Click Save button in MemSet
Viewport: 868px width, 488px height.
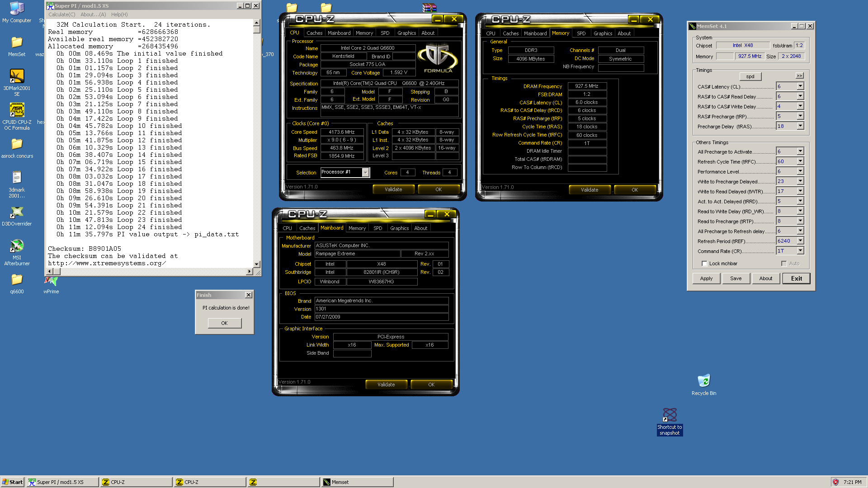pyautogui.click(x=736, y=278)
